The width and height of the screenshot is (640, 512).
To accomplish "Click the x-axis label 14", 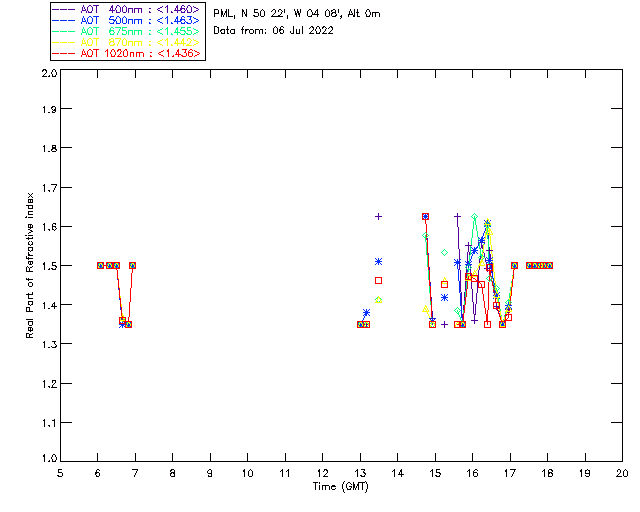I will click(x=398, y=473).
